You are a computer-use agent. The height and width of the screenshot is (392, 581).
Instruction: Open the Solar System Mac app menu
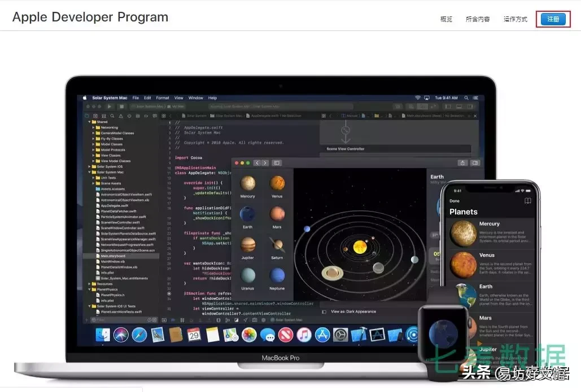coord(110,98)
